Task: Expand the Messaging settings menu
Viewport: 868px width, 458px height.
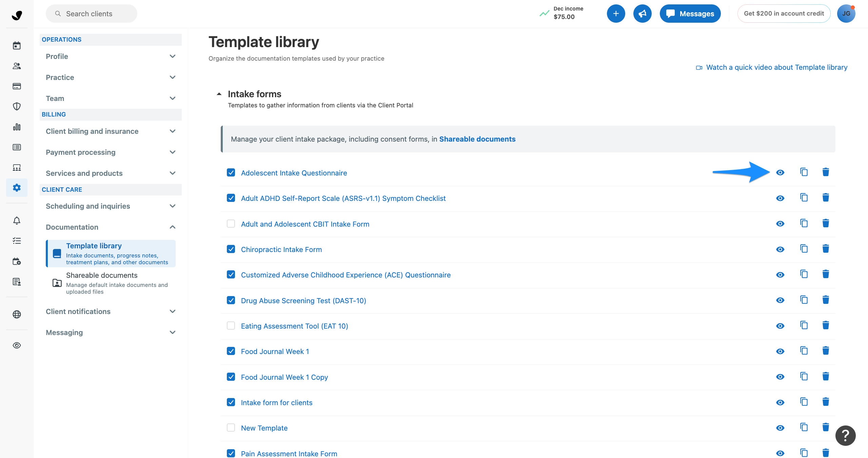Action: [x=111, y=332]
